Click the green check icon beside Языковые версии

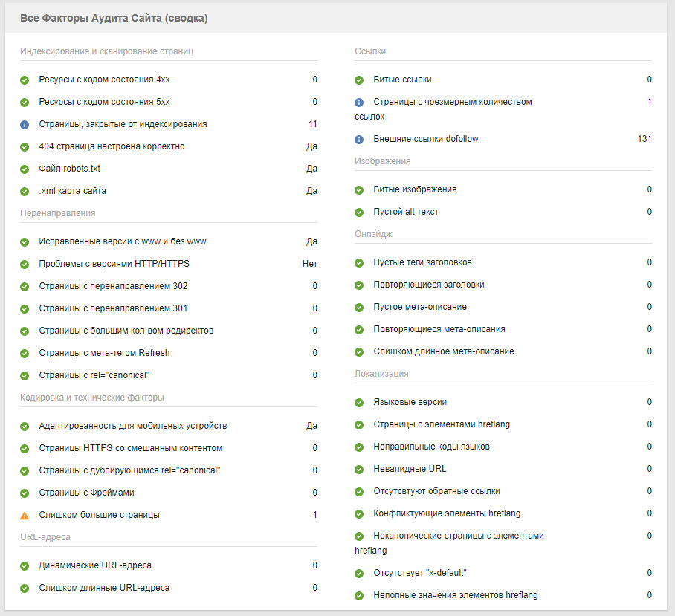click(359, 402)
